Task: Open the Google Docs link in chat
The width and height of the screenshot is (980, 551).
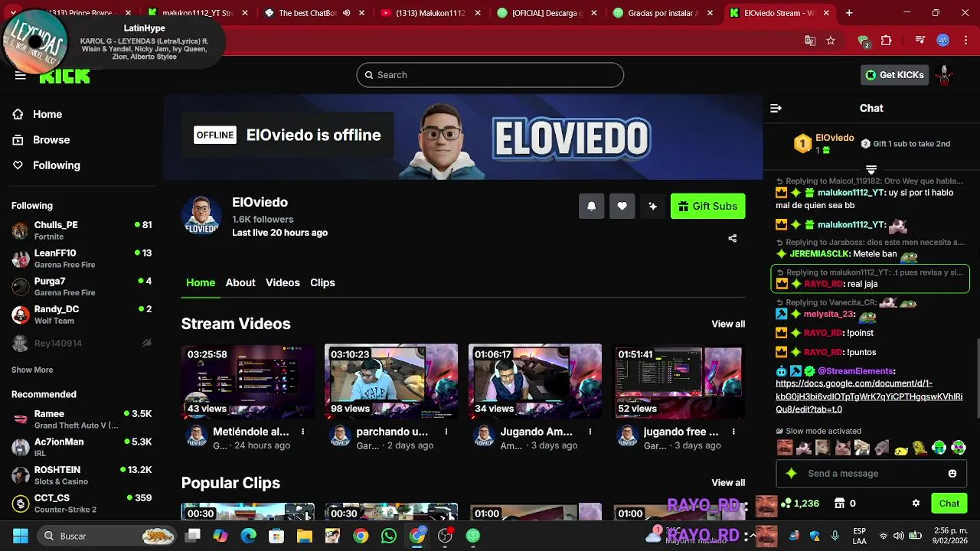Action: [869, 396]
